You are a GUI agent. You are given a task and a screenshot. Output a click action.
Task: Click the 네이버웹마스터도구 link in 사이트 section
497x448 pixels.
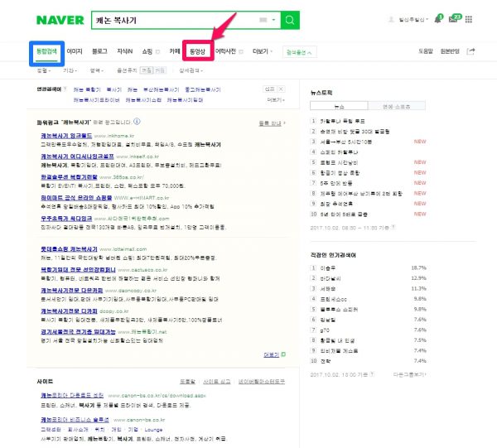[x=262, y=382]
